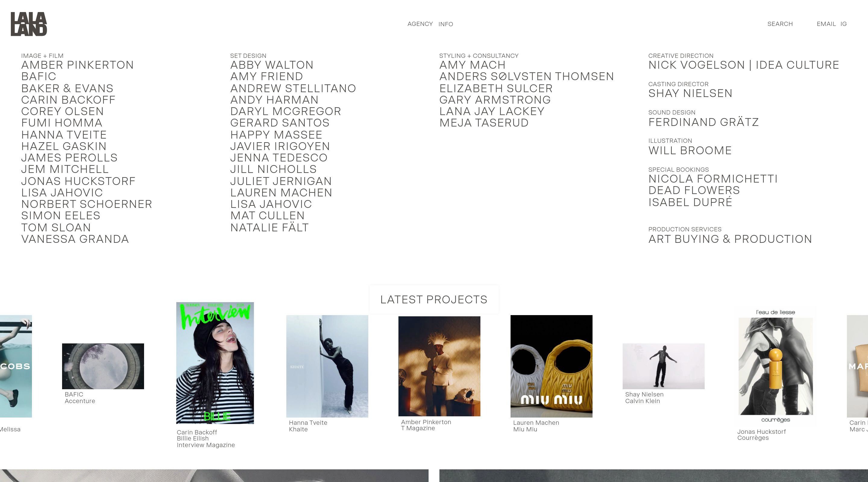Viewport: 868px width, 482px height.
Task: Select Norbert Schoerner under Image + Film
Action: [x=86, y=204]
